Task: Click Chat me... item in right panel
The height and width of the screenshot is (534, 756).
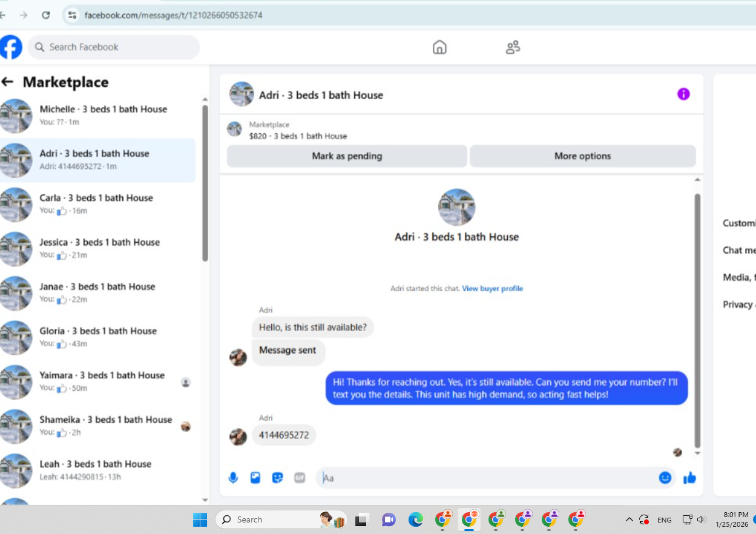Action: [739, 250]
